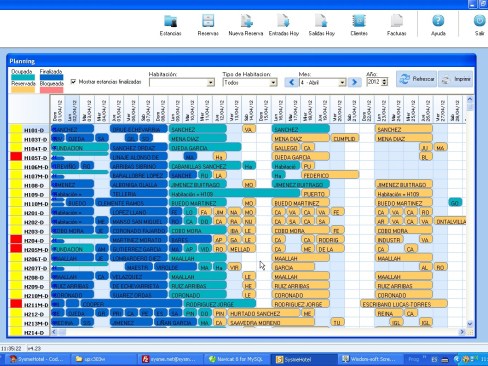Open the Clientes section
Screen dimensions: 488x366
click(359, 25)
